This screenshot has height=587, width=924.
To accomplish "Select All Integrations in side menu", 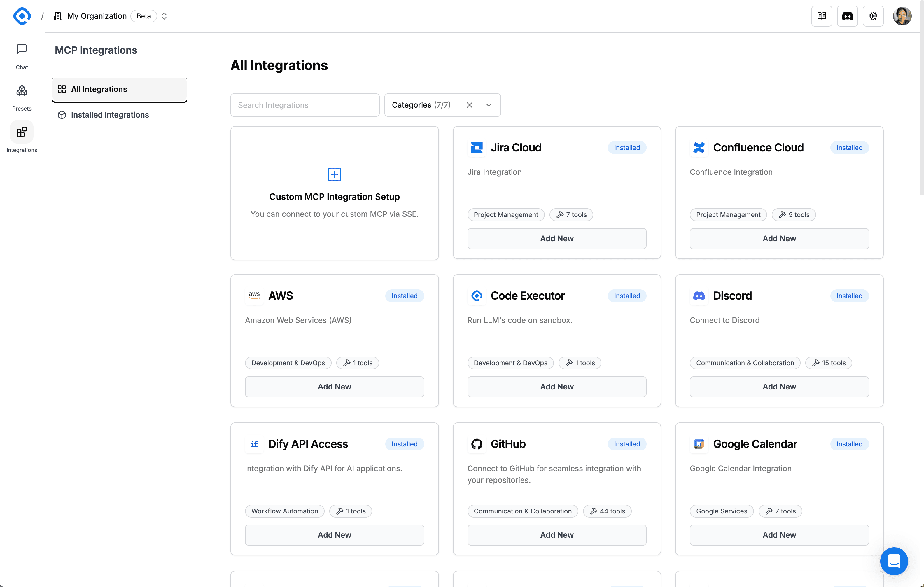I will [119, 89].
